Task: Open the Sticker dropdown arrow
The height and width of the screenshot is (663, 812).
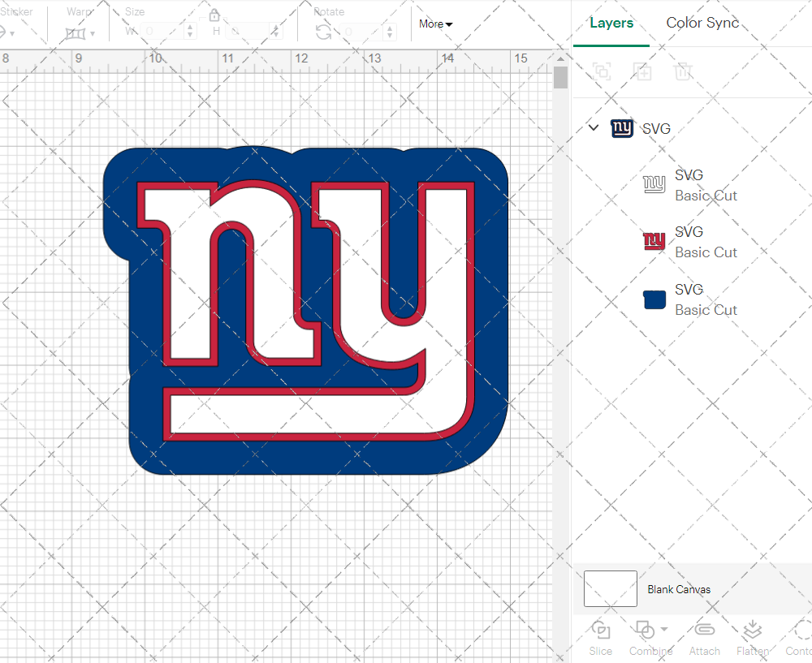Action: coord(12,33)
